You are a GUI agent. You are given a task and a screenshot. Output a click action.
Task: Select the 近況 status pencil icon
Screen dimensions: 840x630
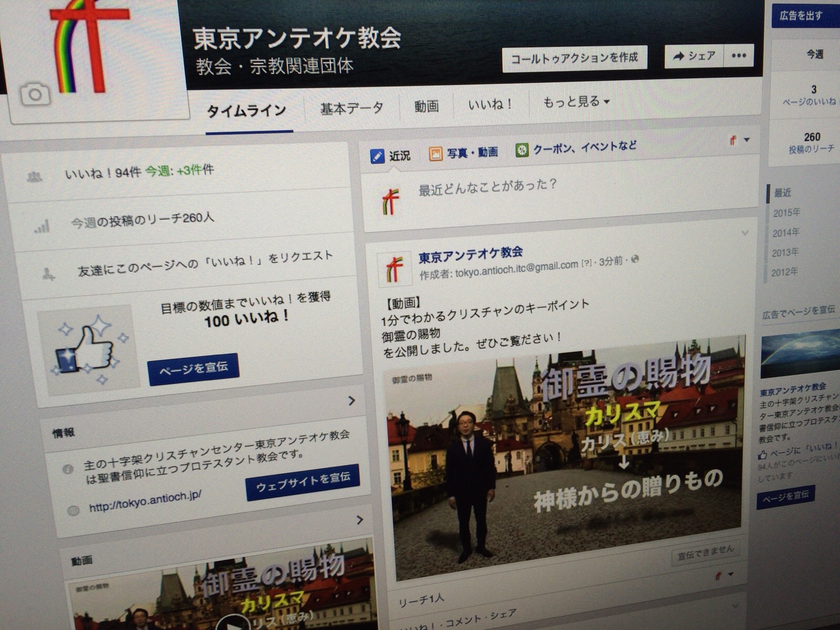[377, 156]
